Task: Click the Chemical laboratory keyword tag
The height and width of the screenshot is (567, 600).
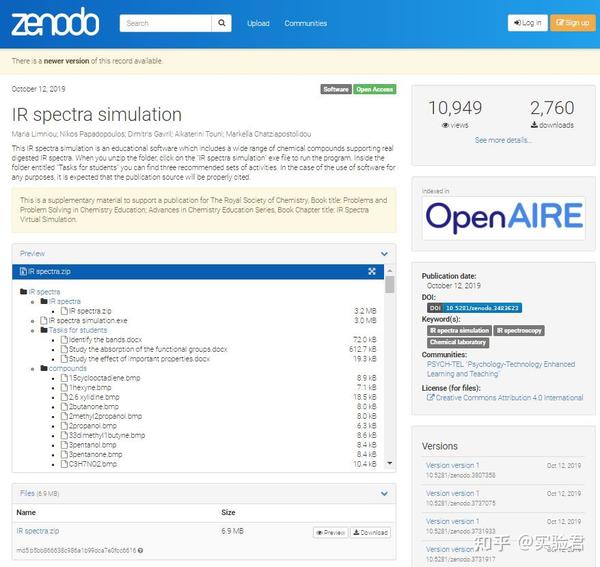Action: pos(458,342)
